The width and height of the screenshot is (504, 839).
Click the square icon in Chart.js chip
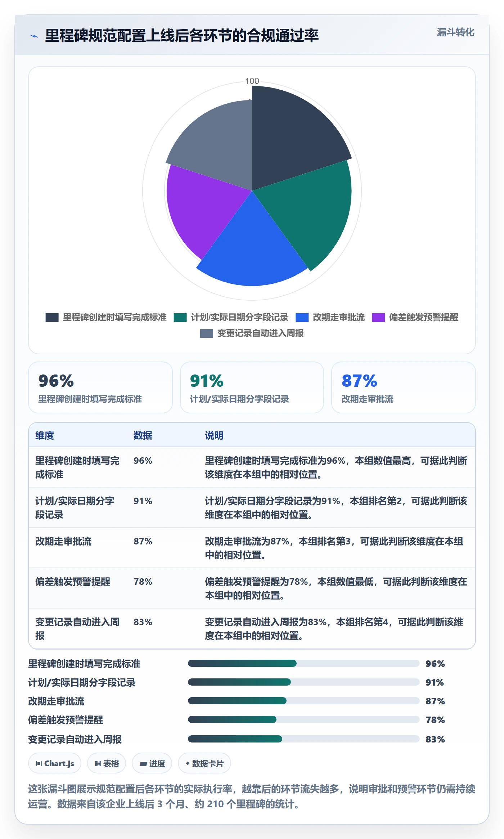[x=39, y=763]
